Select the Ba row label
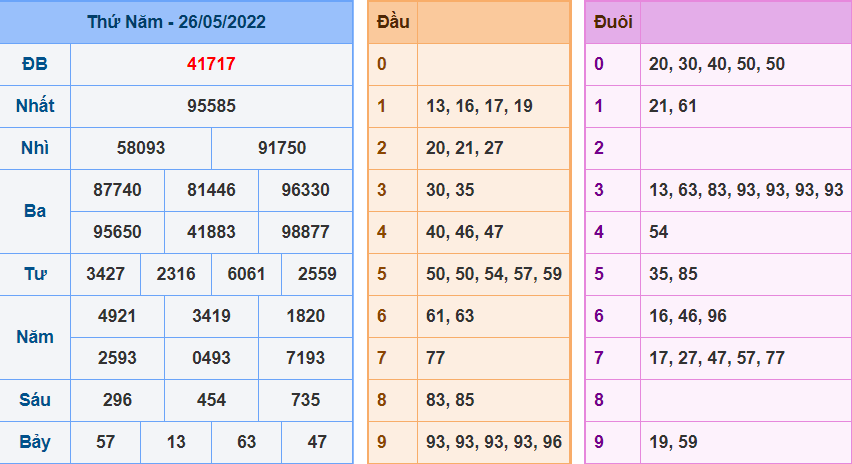852x464 pixels. coord(35,211)
